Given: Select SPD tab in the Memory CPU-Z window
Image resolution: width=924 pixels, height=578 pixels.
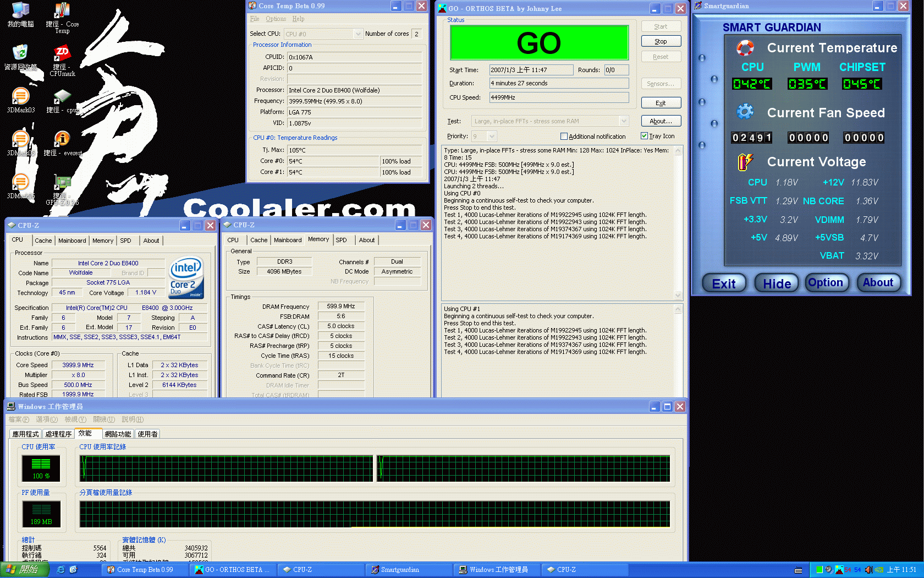Looking at the screenshot, I should [341, 240].
